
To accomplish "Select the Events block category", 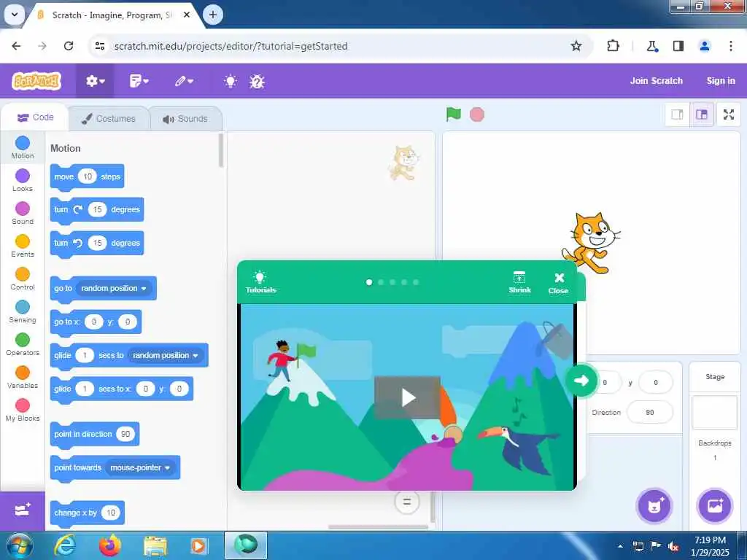I will 23,246.
